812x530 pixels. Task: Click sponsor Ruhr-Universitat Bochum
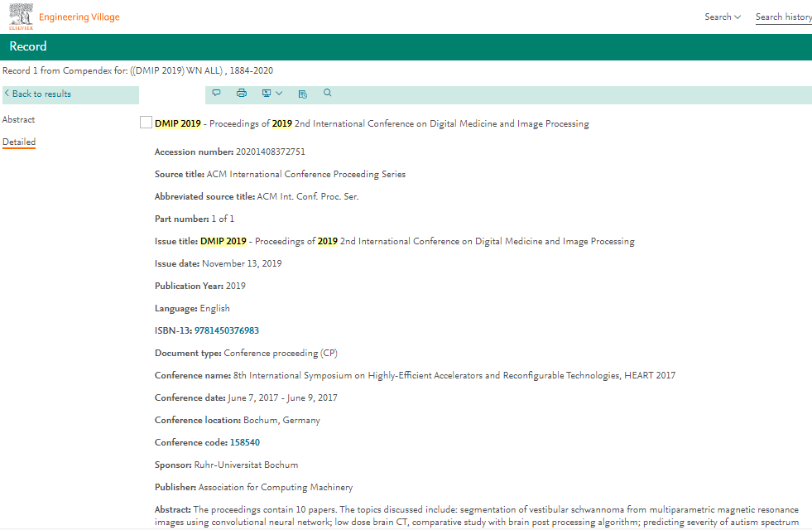[x=246, y=465]
